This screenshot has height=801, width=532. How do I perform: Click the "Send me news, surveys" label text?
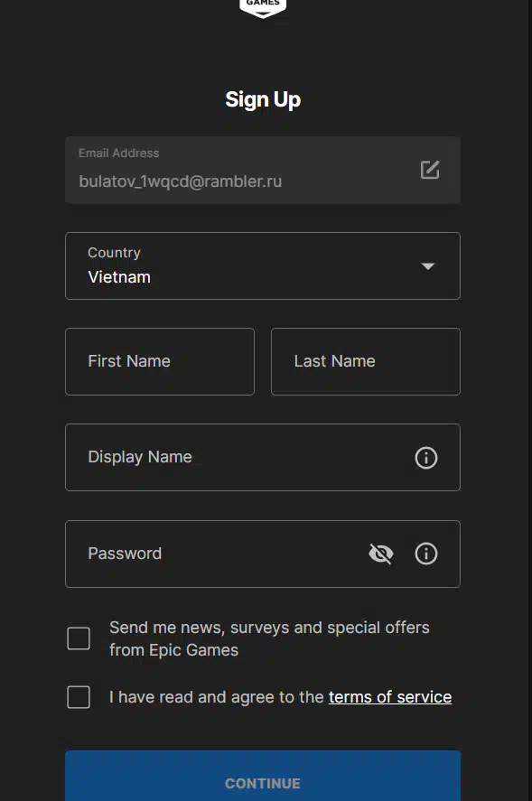[269, 638]
